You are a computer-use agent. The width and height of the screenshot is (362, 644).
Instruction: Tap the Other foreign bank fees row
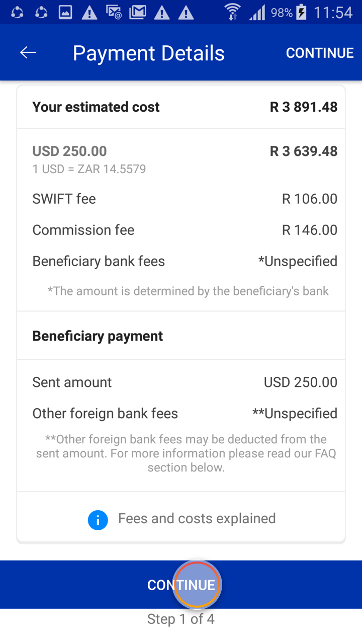pos(181,414)
